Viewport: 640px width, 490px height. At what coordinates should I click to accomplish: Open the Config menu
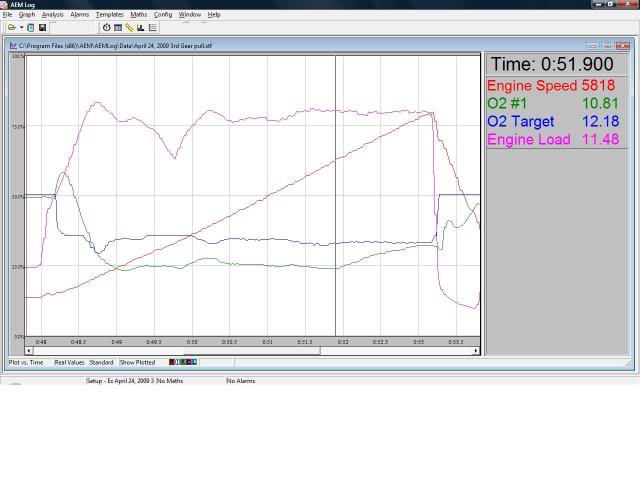(x=163, y=15)
